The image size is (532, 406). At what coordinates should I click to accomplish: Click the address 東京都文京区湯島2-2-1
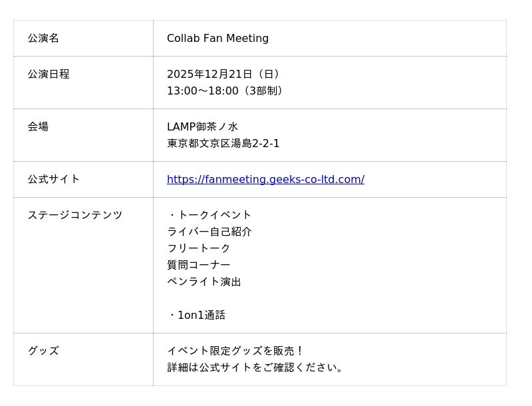tap(223, 143)
